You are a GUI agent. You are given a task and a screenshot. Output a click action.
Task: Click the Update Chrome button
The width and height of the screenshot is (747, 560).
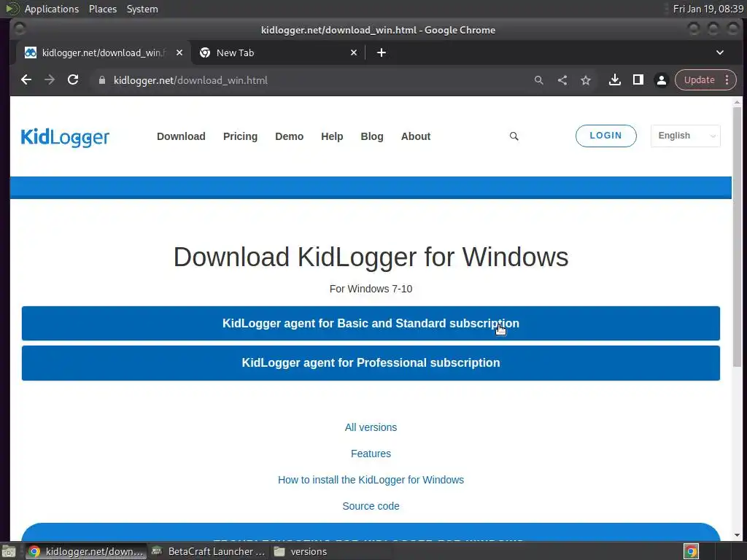[x=699, y=80]
